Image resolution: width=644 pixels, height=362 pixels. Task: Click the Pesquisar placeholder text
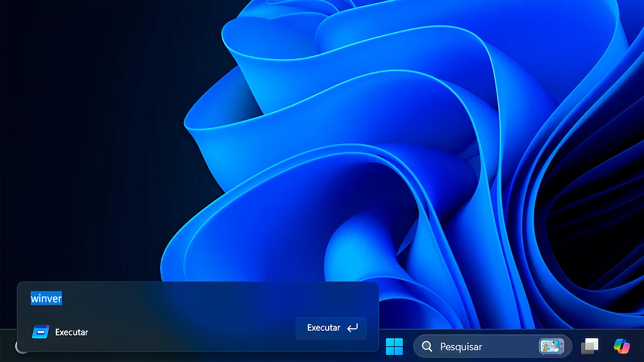(461, 347)
